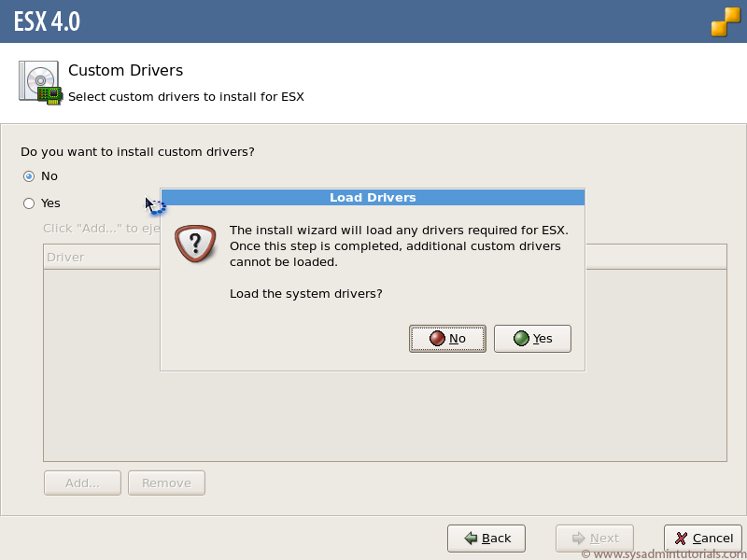Click the gray forward arrow icon on Next
Image resolution: width=747 pixels, height=560 pixels.
pyautogui.click(x=578, y=538)
